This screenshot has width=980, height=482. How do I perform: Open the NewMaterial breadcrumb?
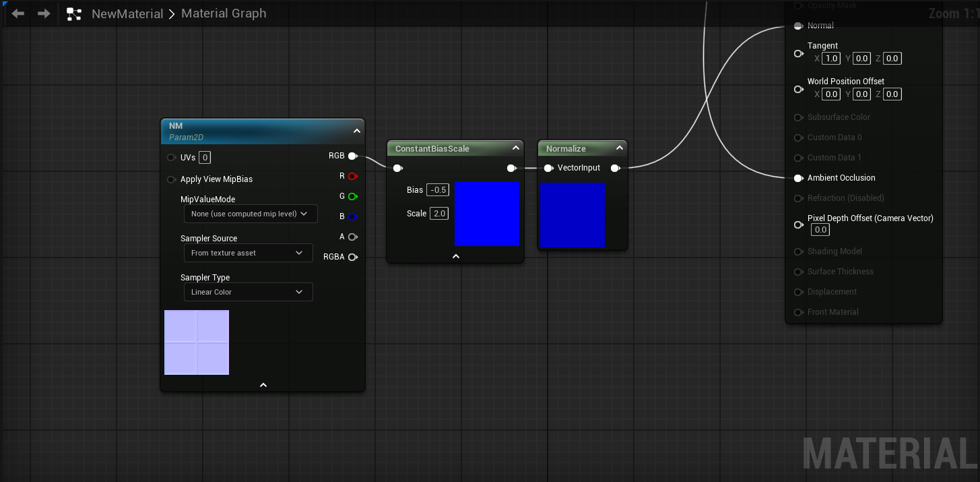pyautogui.click(x=127, y=13)
